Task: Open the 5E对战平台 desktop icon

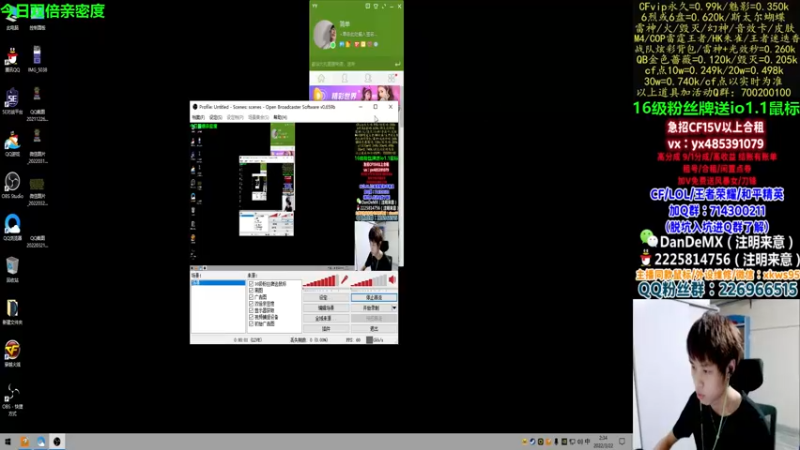Action: click(12, 101)
